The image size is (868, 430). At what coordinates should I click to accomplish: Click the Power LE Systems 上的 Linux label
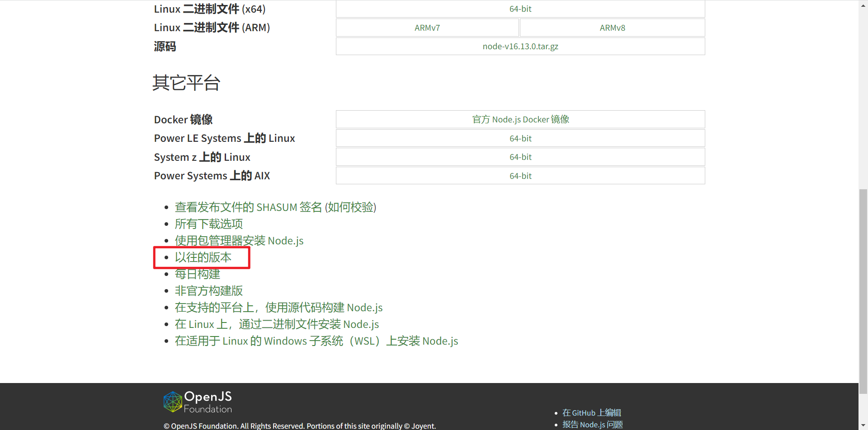point(225,138)
